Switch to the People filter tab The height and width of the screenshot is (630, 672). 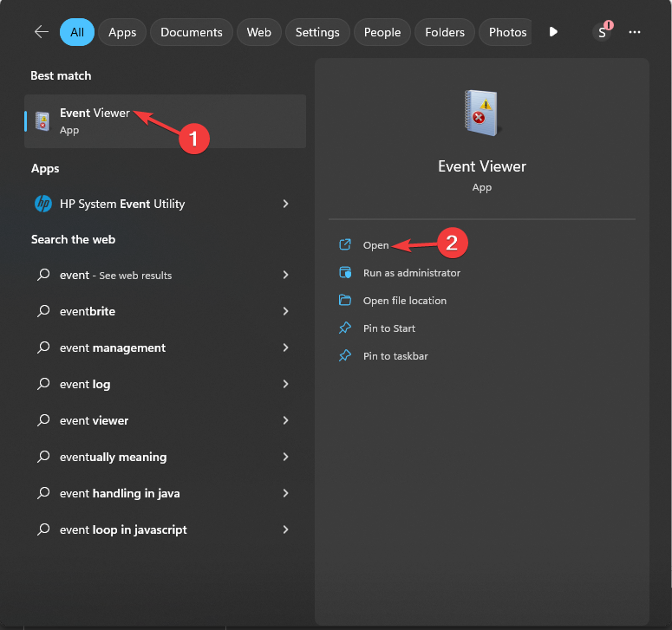coord(382,32)
